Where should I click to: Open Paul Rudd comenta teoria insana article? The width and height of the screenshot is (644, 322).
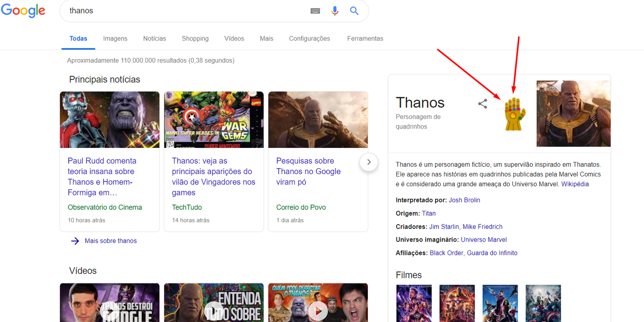pyautogui.click(x=102, y=176)
